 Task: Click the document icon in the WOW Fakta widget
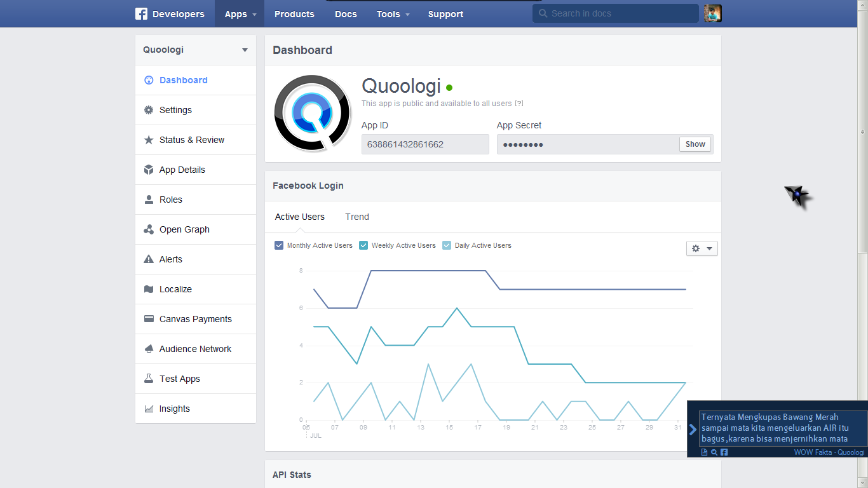704,452
